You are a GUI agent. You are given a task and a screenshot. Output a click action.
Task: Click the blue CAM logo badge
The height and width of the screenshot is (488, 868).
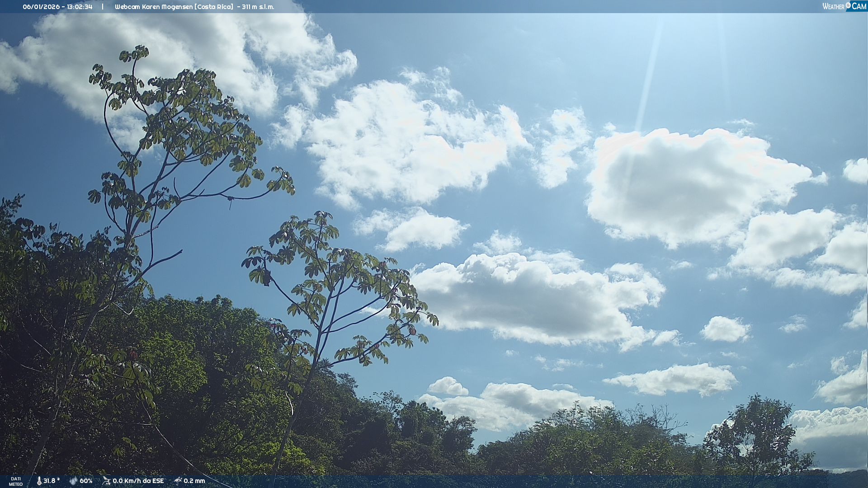point(859,6)
